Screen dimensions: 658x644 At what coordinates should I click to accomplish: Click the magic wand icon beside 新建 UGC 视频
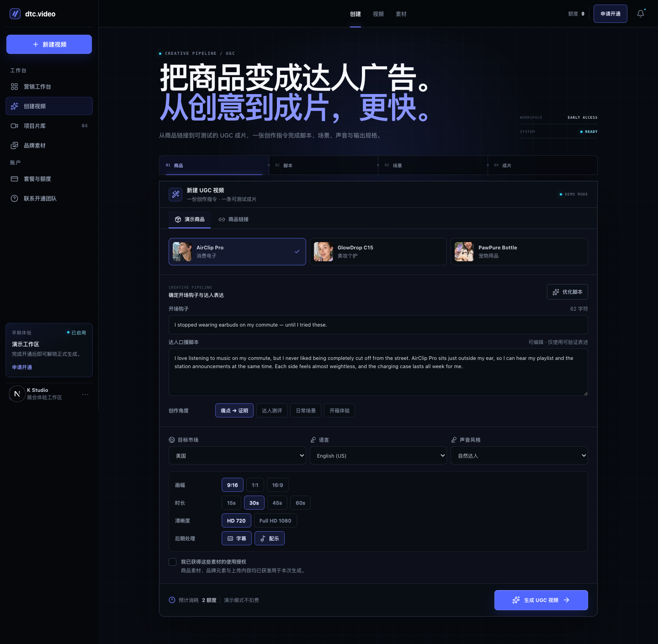point(175,195)
